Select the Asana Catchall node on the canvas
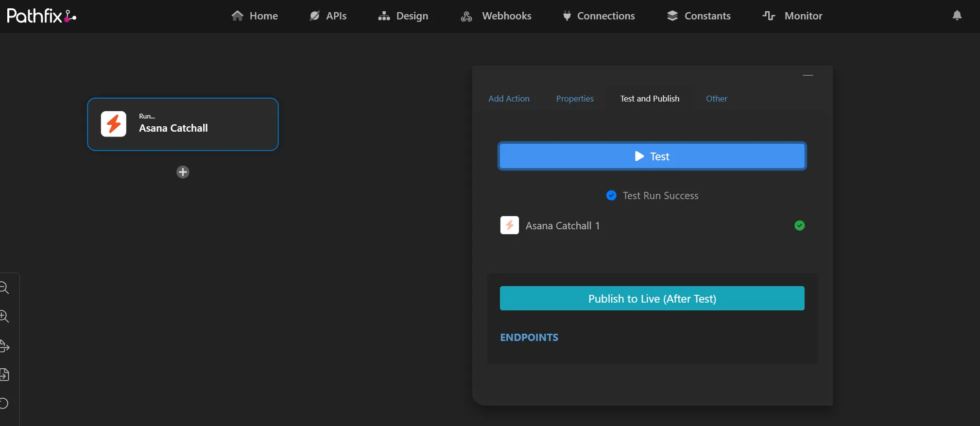 (183, 124)
